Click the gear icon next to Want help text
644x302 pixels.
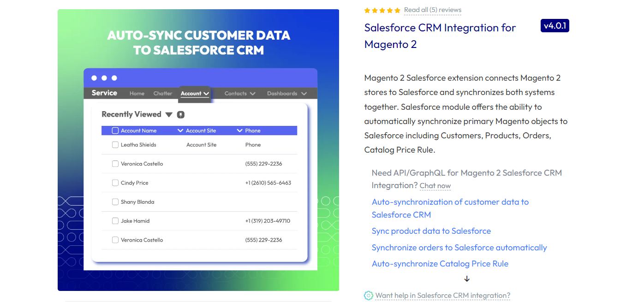(368, 295)
